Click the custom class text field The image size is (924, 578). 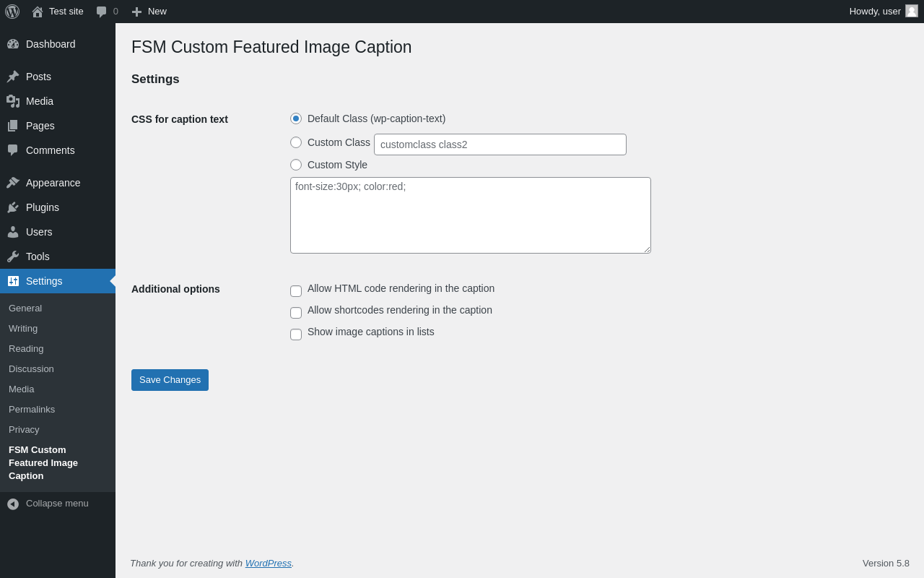500,144
